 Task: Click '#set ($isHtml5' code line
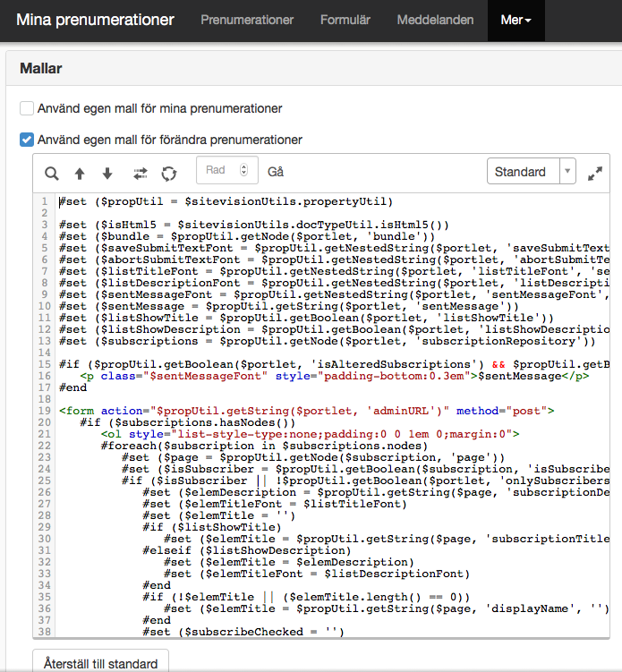254,225
